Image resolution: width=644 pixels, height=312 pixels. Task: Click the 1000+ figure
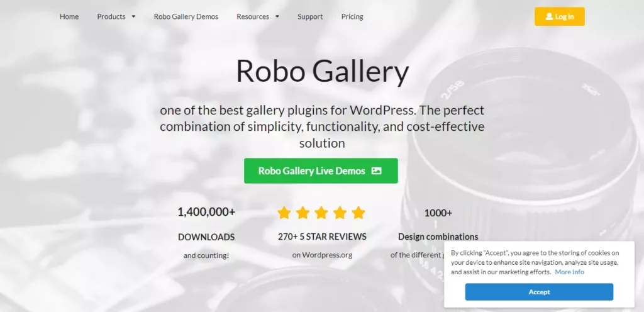[x=438, y=213]
